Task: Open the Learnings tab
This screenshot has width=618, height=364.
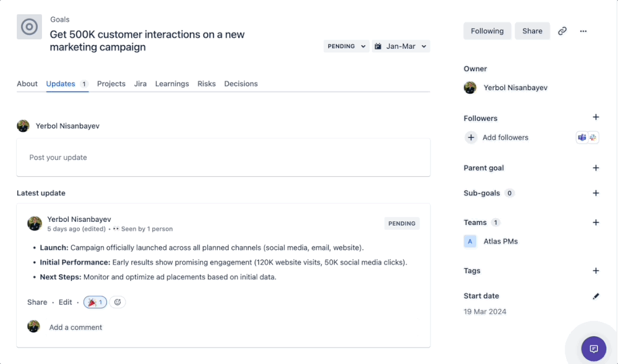Action: click(x=172, y=84)
